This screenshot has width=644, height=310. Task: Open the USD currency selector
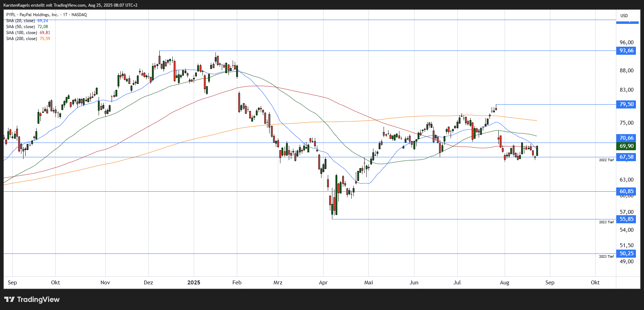click(x=624, y=16)
